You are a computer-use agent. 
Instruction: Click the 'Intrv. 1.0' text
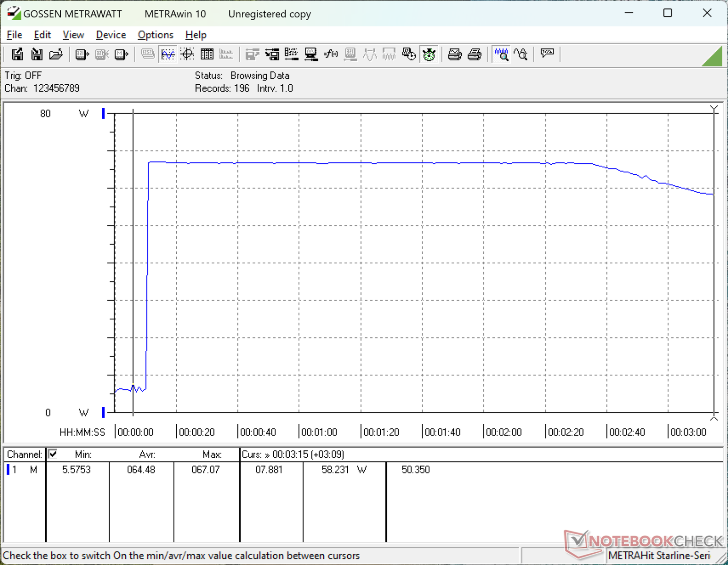275,89
